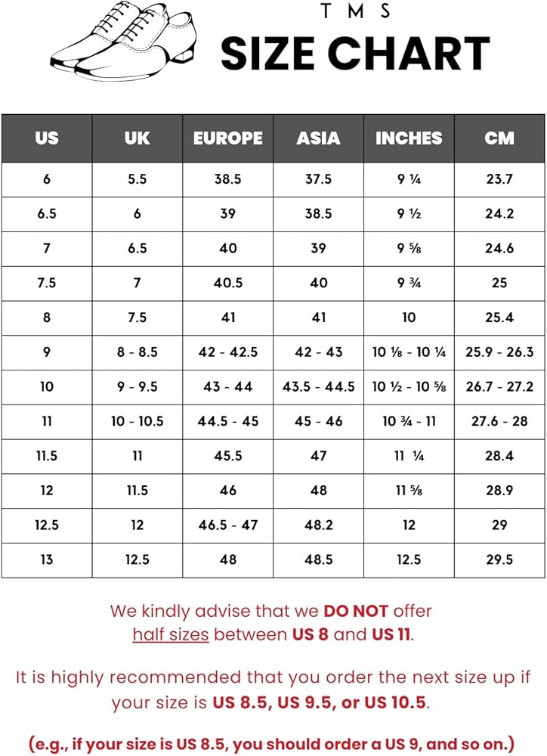The width and height of the screenshot is (547, 756).
Task: Click the Europe 42 - 42.5 cell
Action: tap(227, 352)
